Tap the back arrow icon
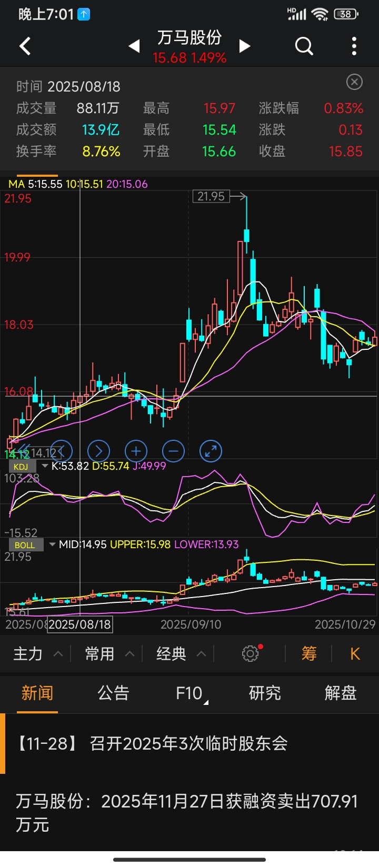This screenshot has height=868, width=379. (25, 46)
